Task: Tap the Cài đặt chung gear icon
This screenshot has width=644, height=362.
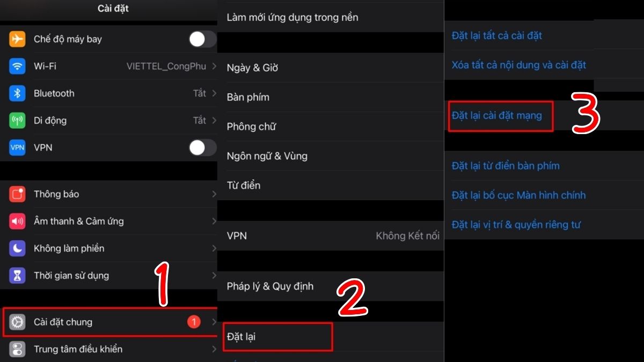Action: 18,322
